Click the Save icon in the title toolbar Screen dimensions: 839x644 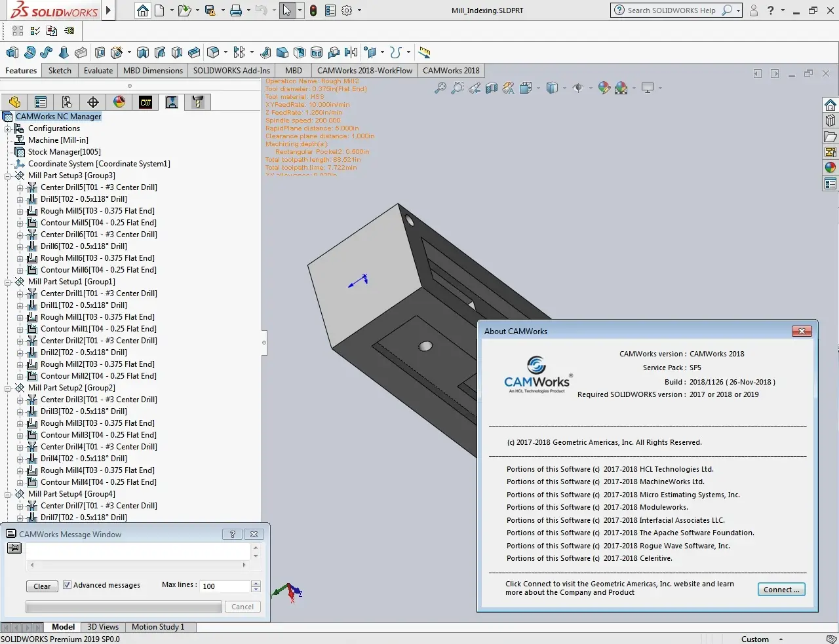pos(210,10)
